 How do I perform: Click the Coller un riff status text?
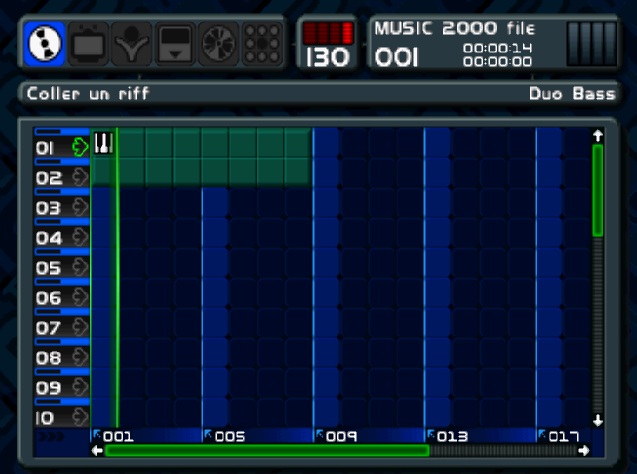click(88, 94)
